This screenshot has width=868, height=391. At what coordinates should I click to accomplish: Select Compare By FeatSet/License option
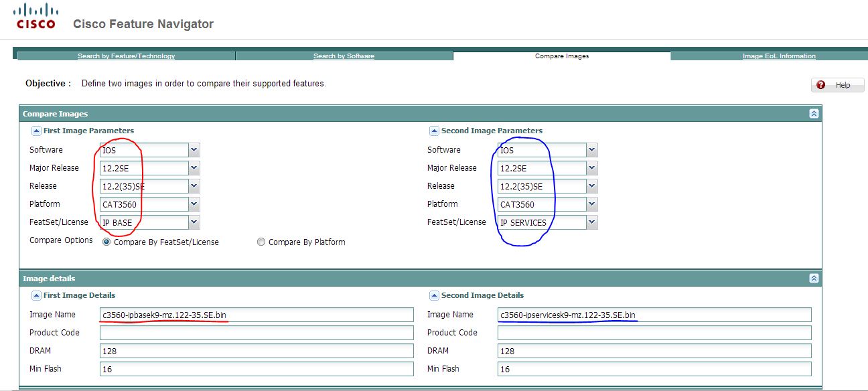(106, 242)
